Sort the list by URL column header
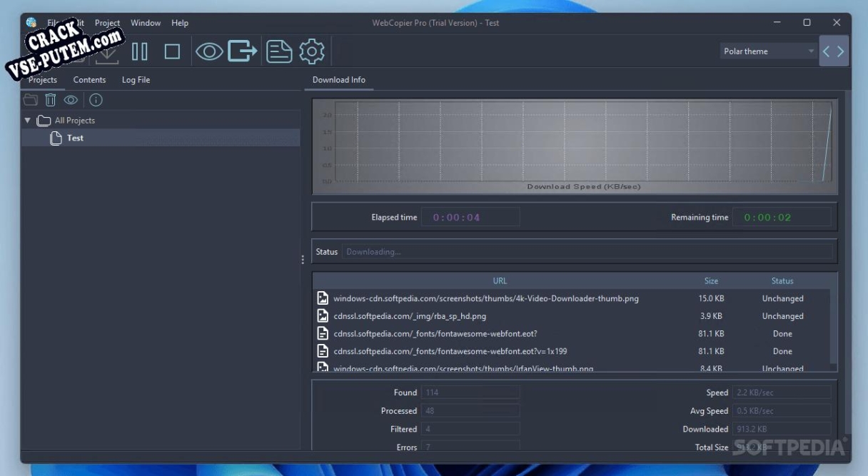This screenshot has height=476, width=868. tap(500, 281)
